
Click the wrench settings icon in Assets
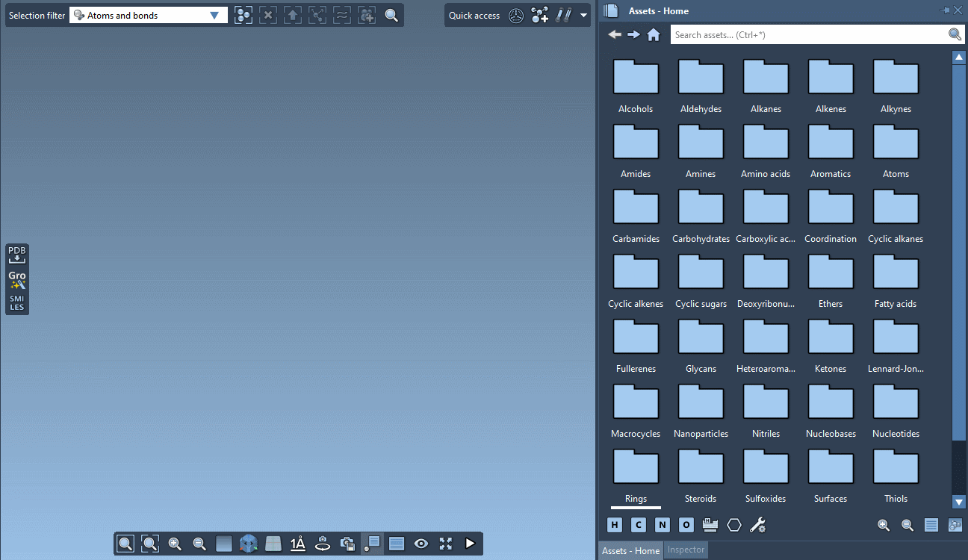(x=757, y=525)
